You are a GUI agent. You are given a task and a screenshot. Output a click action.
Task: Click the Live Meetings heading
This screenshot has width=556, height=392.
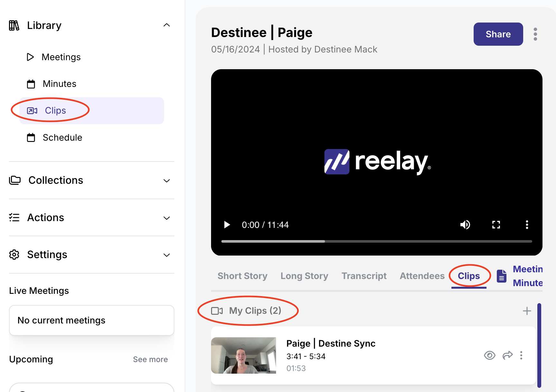click(39, 291)
